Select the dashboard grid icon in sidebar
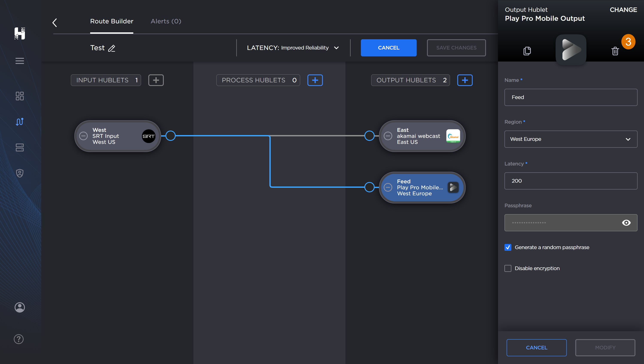 pyautogui.click(x=20, y=96)
